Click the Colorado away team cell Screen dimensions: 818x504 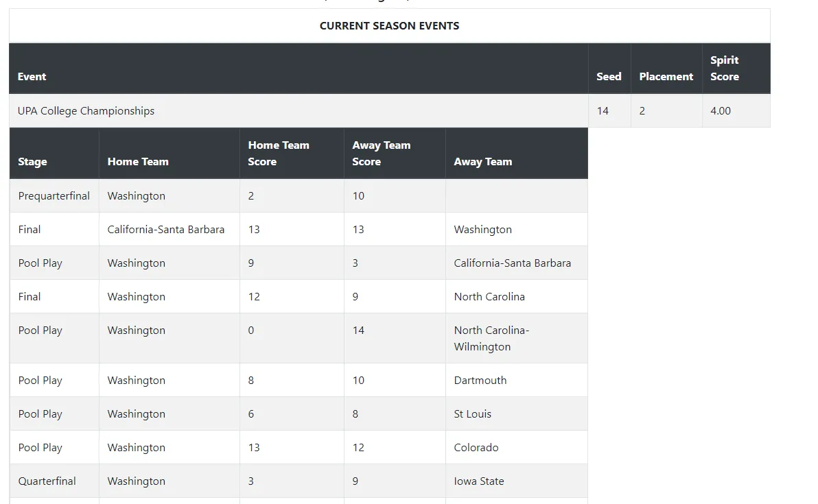[476, 448]
